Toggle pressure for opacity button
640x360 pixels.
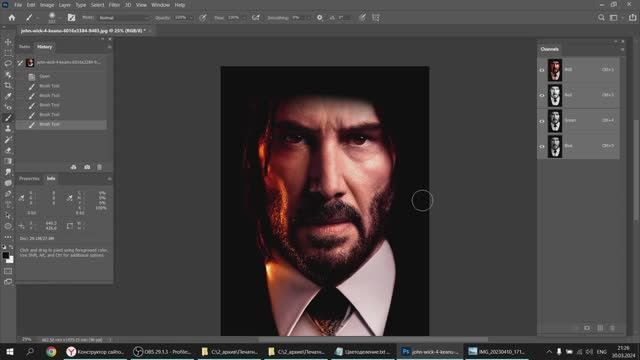[x=203, y=18]
